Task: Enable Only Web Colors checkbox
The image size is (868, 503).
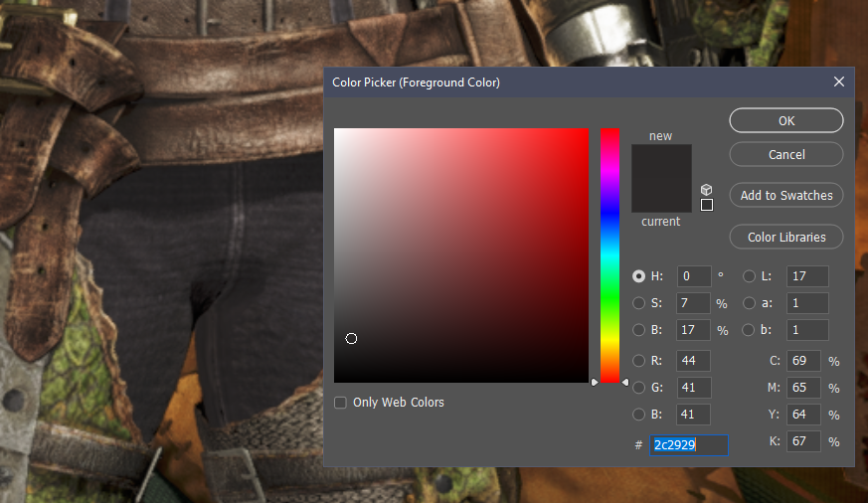Action: pos(340,403)
